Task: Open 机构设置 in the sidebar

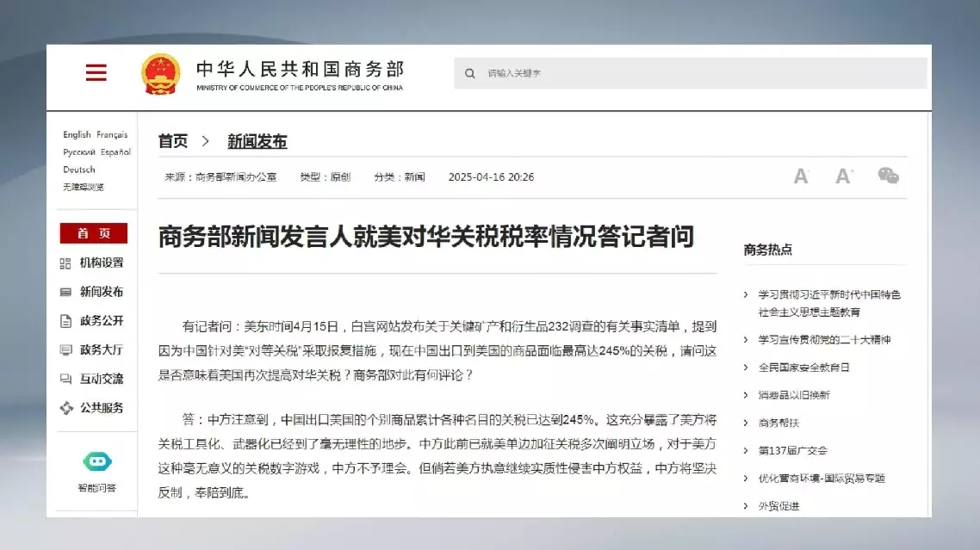Action: coord(102,263)
